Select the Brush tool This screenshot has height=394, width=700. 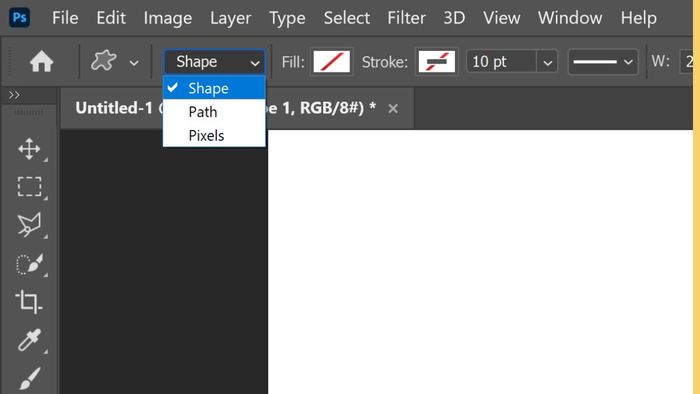click(29, 378)
